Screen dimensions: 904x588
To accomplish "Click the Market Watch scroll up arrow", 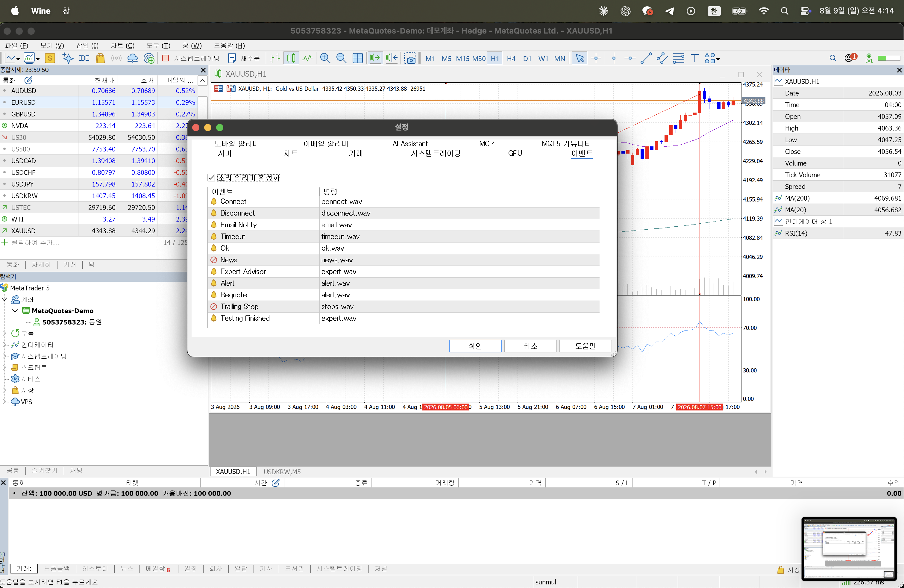I will click(x=203, y=81).
